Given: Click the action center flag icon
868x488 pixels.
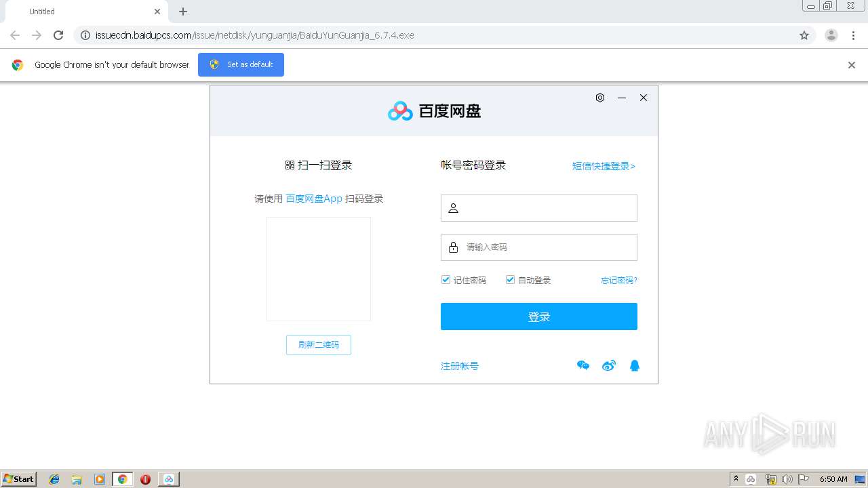Looking at the screenshot, I should (x=804, y=479).
